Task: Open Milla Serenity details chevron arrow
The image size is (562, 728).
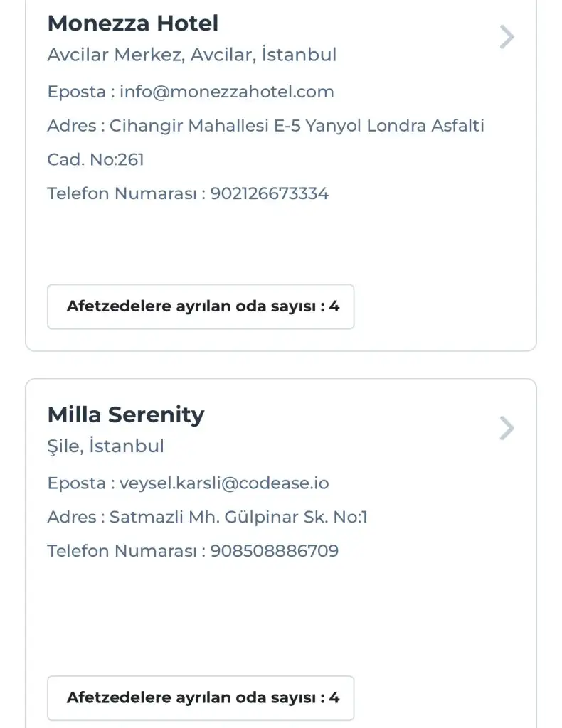Action: (x=507, y=428)
